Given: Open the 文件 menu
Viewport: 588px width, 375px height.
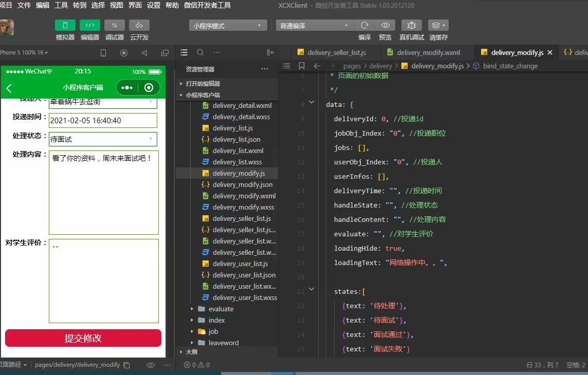Looking at the screenshot, I should [x=24, y=5].
